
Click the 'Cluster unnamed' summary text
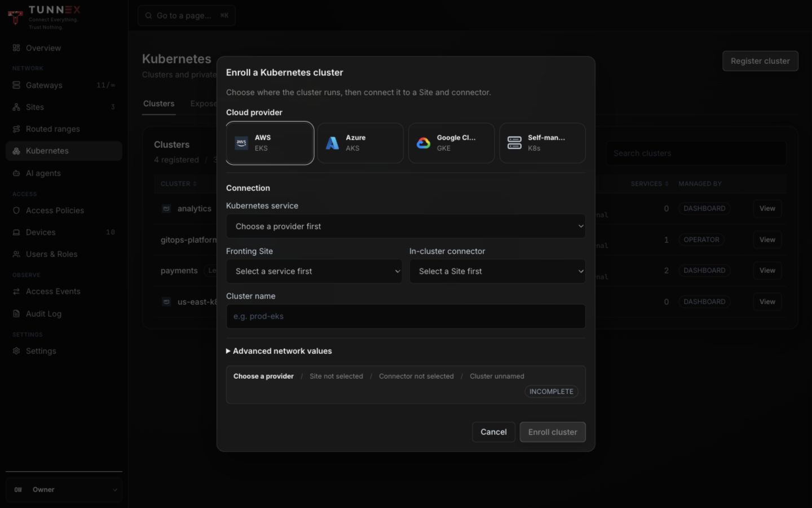[497, 376]
